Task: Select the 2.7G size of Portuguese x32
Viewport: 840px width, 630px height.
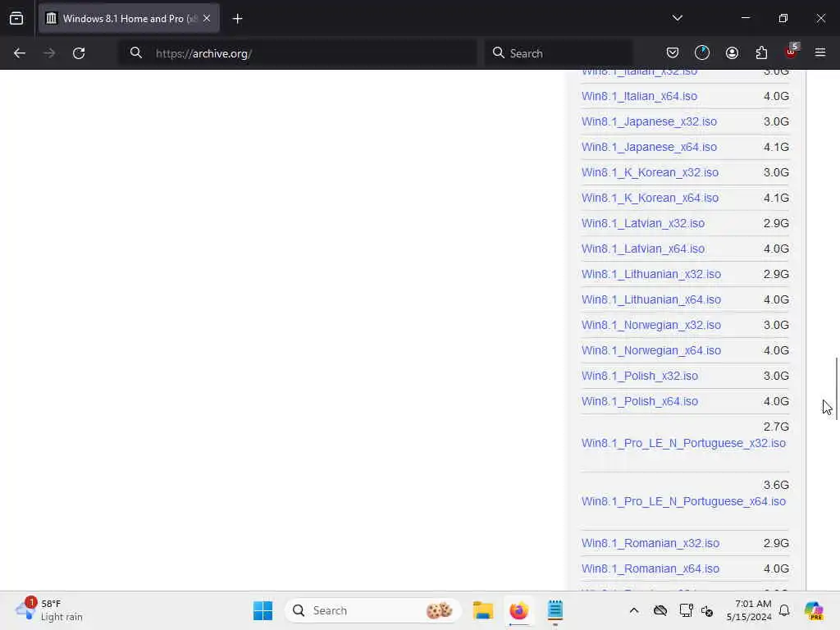Action: (x=776, y=427)
